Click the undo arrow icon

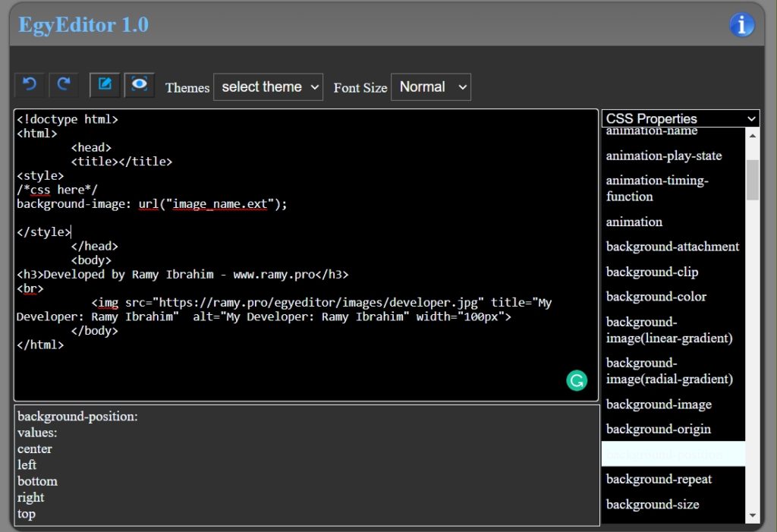(30, 85)
